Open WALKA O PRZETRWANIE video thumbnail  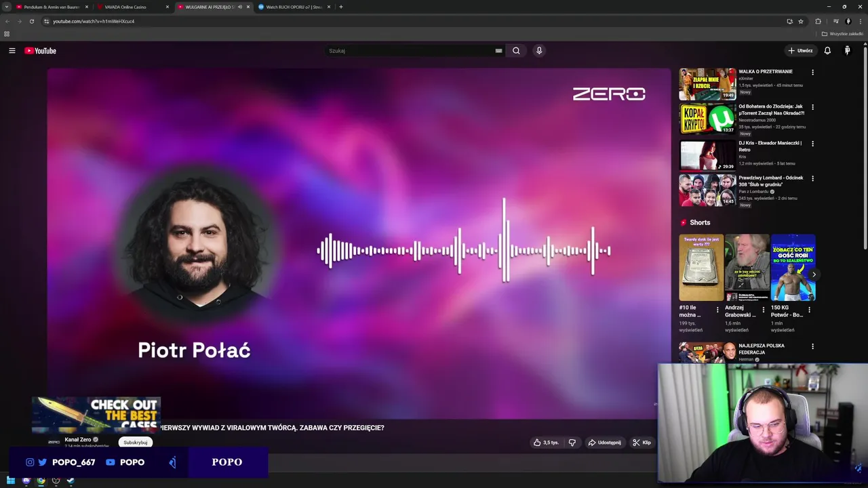click(707, 84)
